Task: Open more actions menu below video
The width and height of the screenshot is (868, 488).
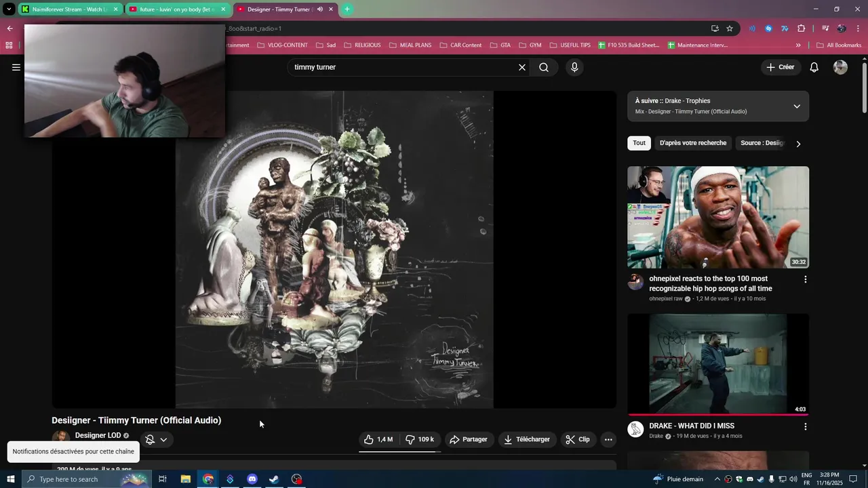Action: click(608, 439)
